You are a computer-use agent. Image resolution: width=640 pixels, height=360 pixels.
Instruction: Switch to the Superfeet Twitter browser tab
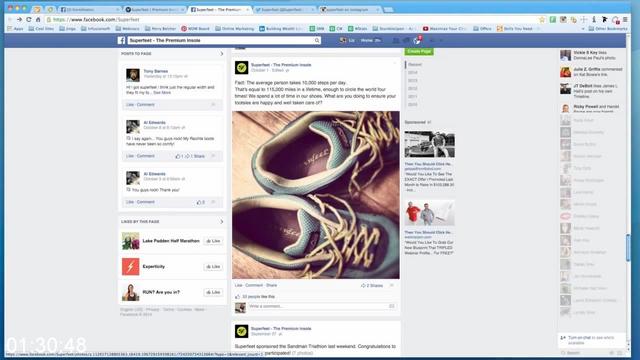(x=284, y=9)
